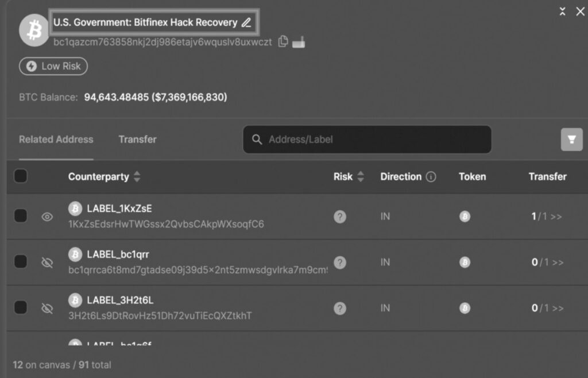Viewport: 588px width, 378px height.
Task: Click BTC token icon in LABEL_1KxZsE row
Action: click(465, 217)
